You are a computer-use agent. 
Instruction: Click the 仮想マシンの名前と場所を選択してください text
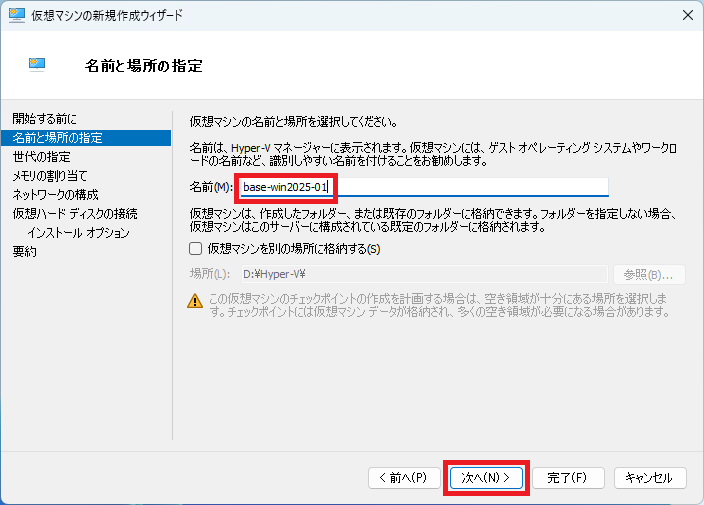(294, 122)
